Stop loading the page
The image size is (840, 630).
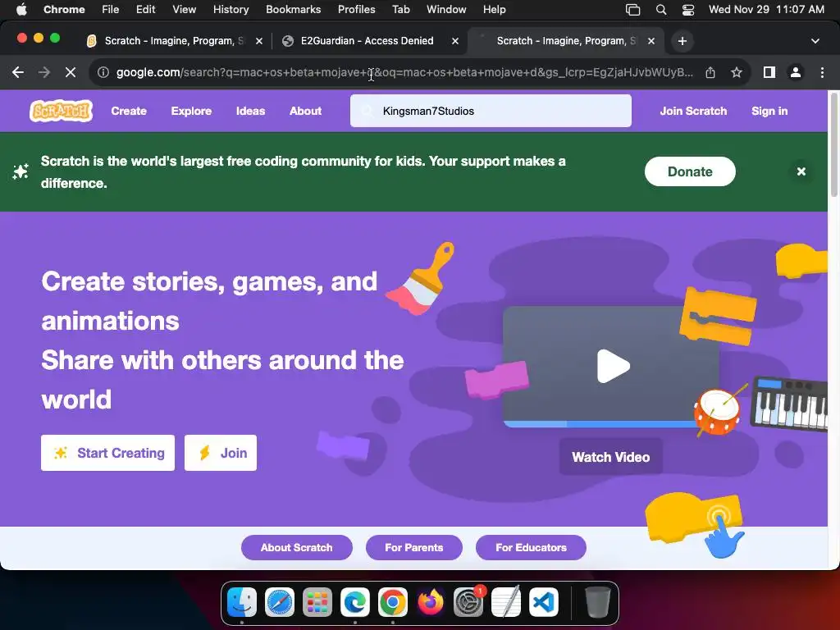(71, 72)
